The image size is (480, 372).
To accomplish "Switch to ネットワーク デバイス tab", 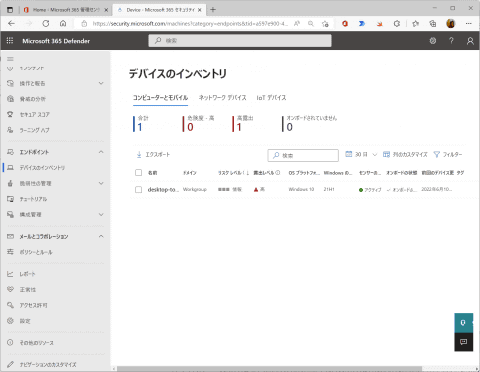I will point(222,98).
